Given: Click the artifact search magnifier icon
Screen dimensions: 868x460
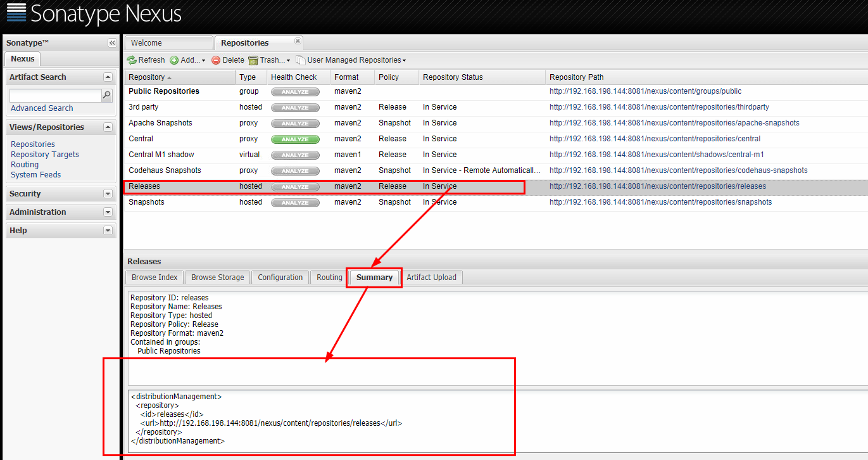Looking at the screenshot, I should tap(107, 96).
